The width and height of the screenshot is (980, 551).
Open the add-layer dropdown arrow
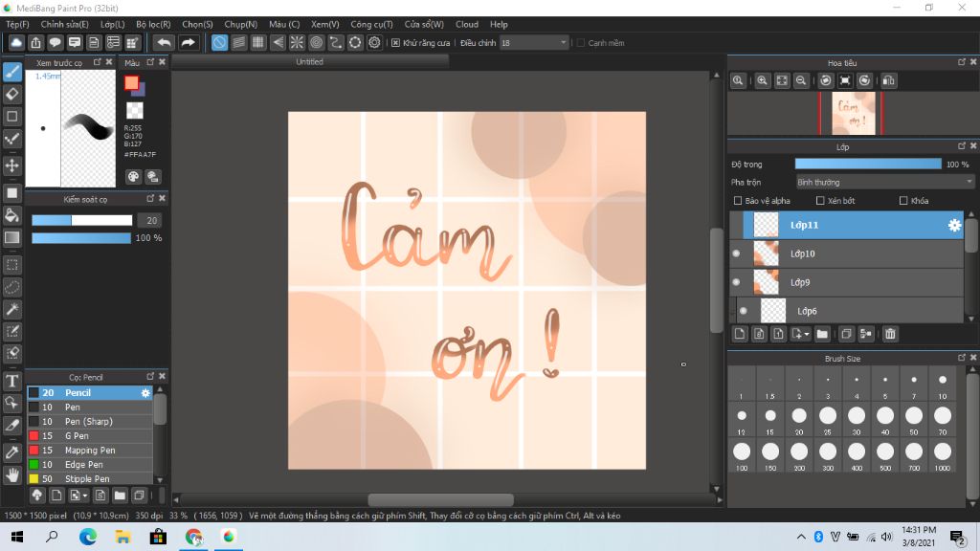[x=807, y=334]
